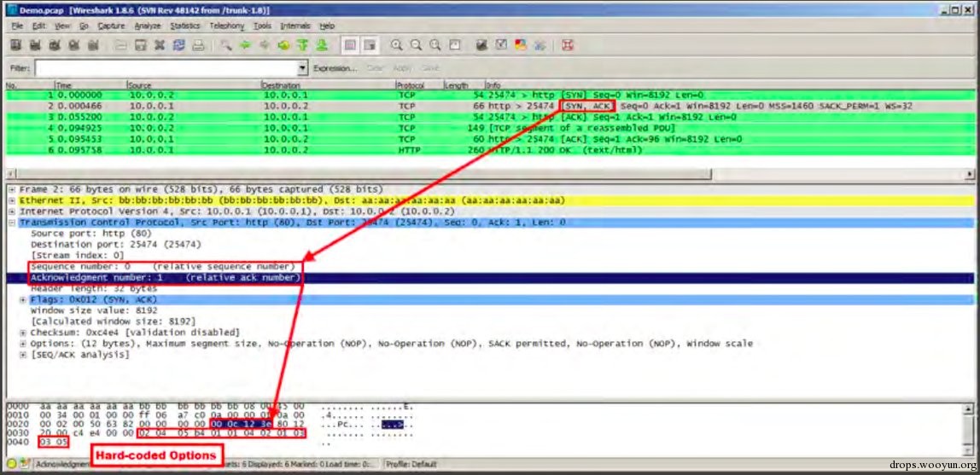
Task: Expand the [SEQ/ACK analysis] node
Action: point(23,355)
